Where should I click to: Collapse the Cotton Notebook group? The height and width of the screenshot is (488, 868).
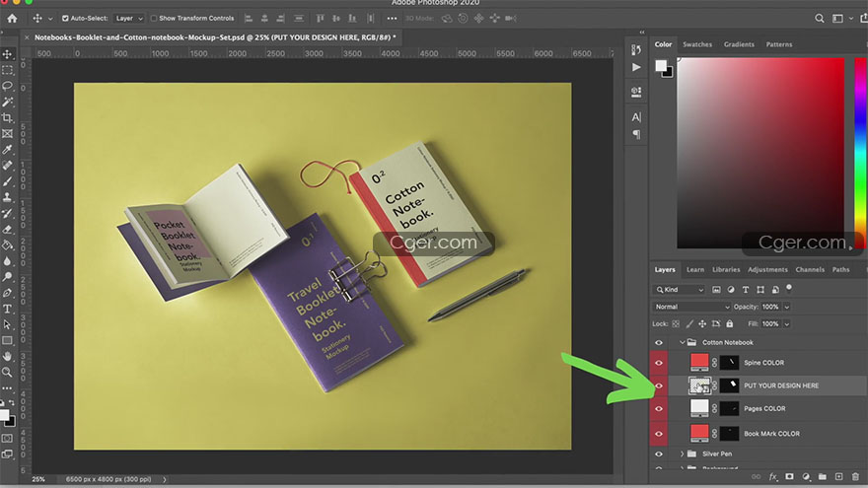tap(682, 342)
